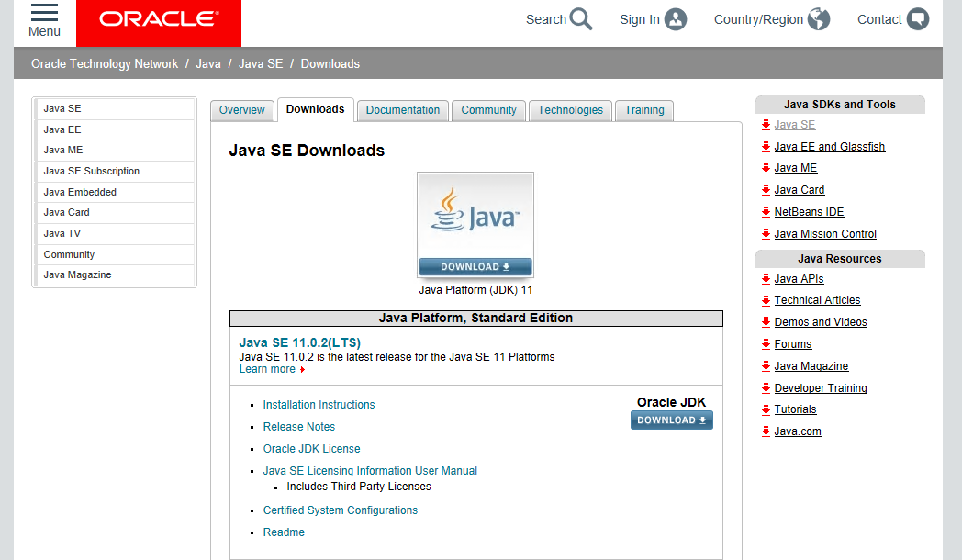Switch to the Community tab
The height and width of the screenshot is (560, 962).
click(x=489, y=110)
